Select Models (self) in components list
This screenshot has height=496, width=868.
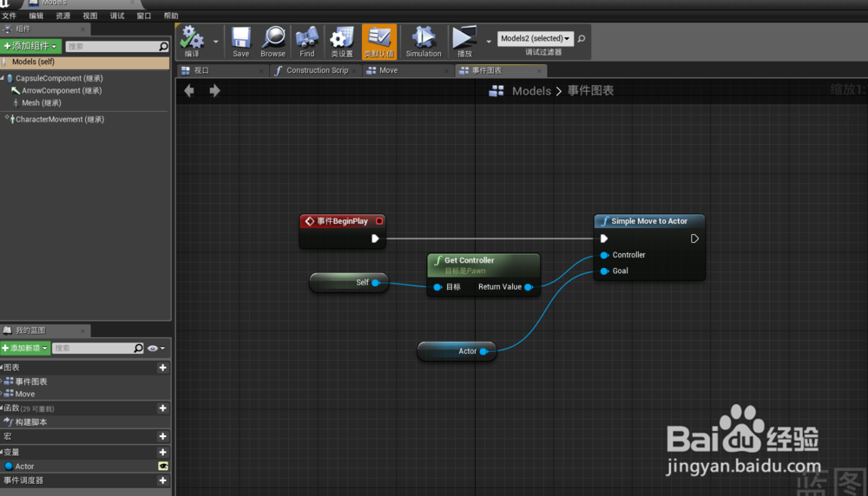(x=85, y=62)
